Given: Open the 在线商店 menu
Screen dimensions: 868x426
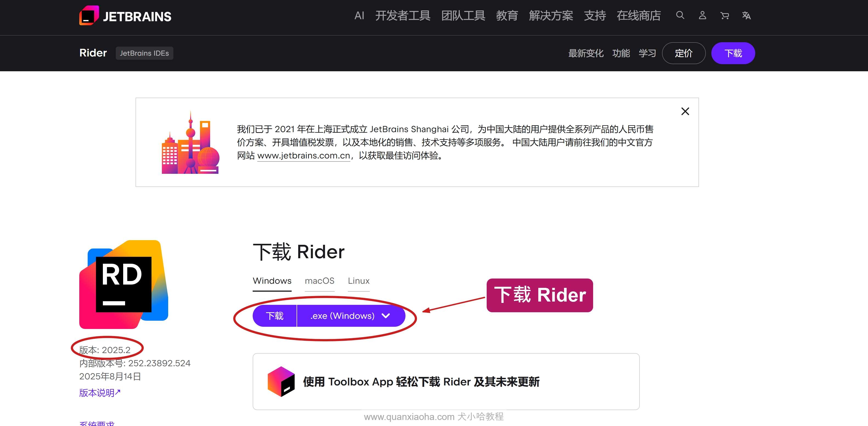Looking at the screenshot, I should [x=639, y=16].
